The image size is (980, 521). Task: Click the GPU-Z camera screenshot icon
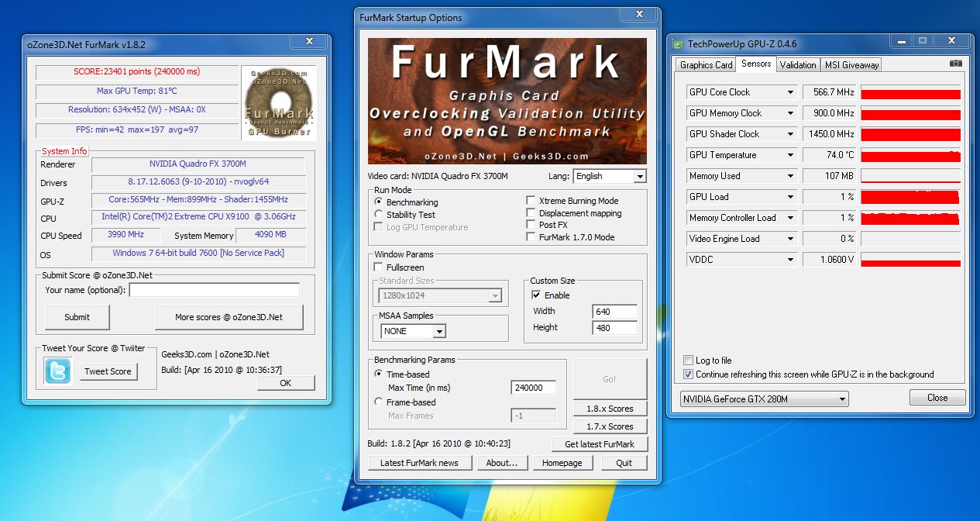point(956,64)
